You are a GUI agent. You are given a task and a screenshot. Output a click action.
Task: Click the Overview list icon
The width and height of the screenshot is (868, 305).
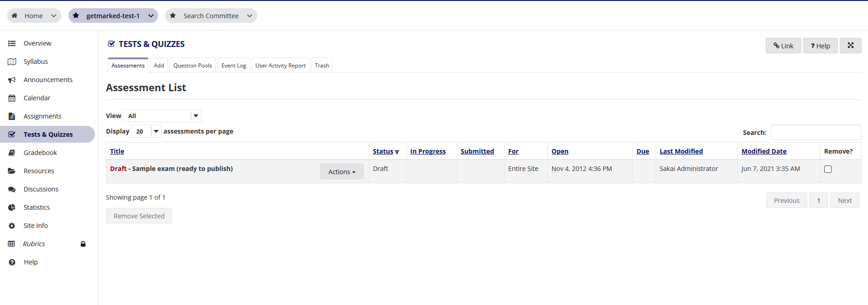click(x=12, y=43)
